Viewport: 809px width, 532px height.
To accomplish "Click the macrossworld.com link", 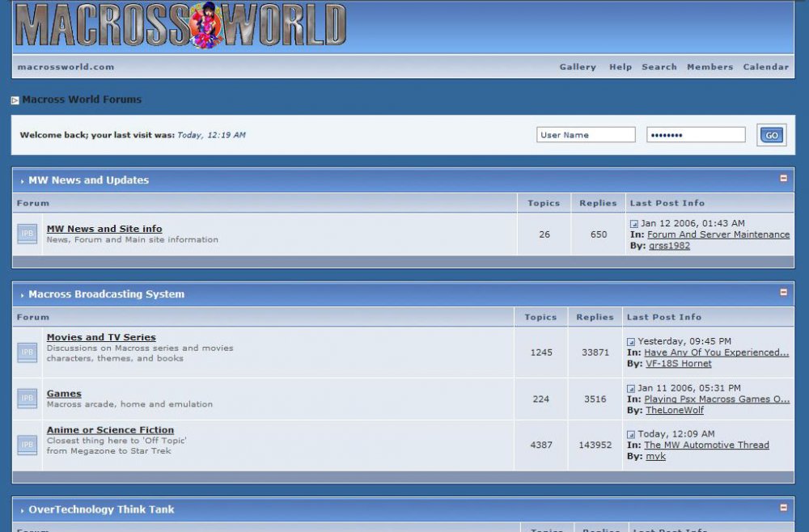I will click(x=66, y=67).
